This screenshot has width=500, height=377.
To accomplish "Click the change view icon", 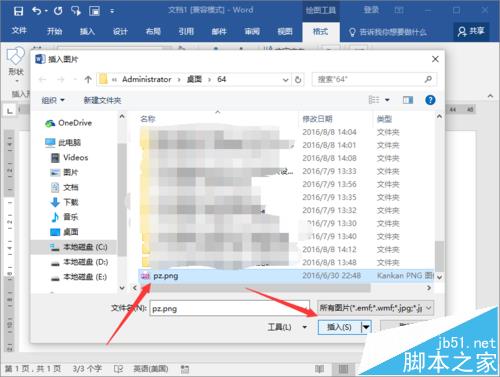I will click(374, 100).
